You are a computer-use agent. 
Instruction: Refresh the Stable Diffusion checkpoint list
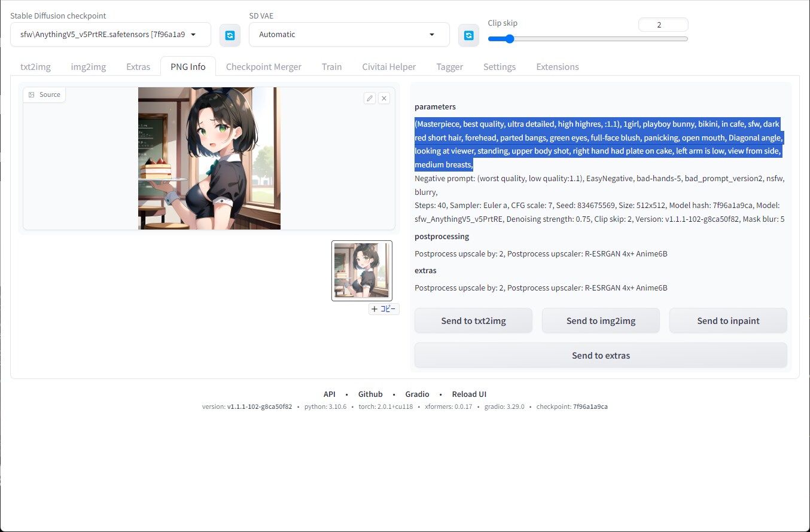click(x=230, y=35)
